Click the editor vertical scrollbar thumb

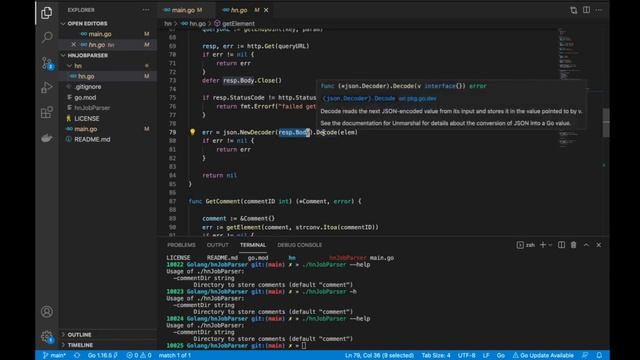pyautogui.click(x=606, y=122)
